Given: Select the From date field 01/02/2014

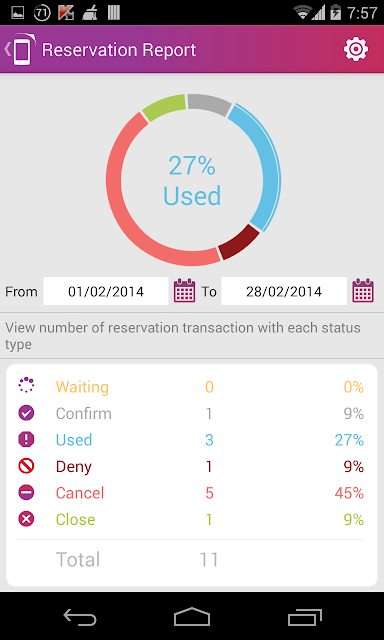Looking at the screenshot, I should (x=106, y=291).
